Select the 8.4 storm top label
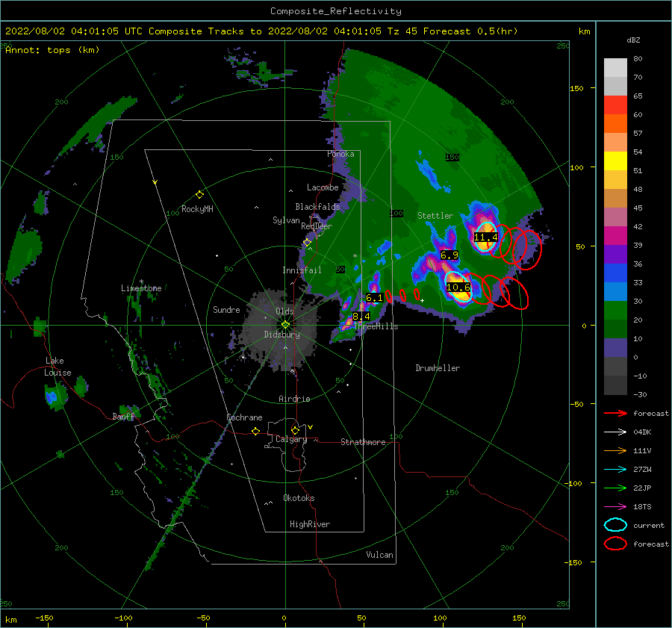 (x=361, y=317)
